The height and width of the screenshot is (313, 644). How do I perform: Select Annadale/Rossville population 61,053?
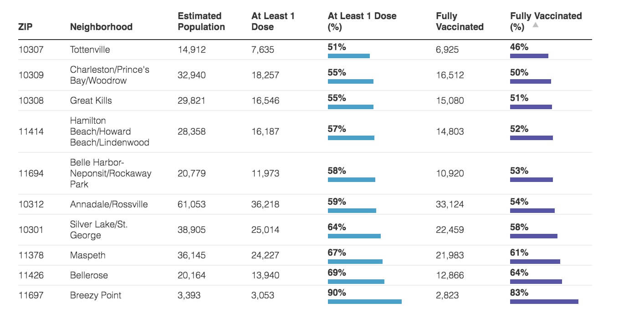[x=191, y=204]
